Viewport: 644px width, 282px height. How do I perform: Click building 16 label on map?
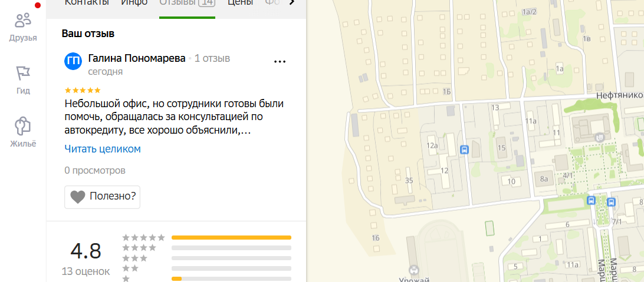(x=376, y=238)
